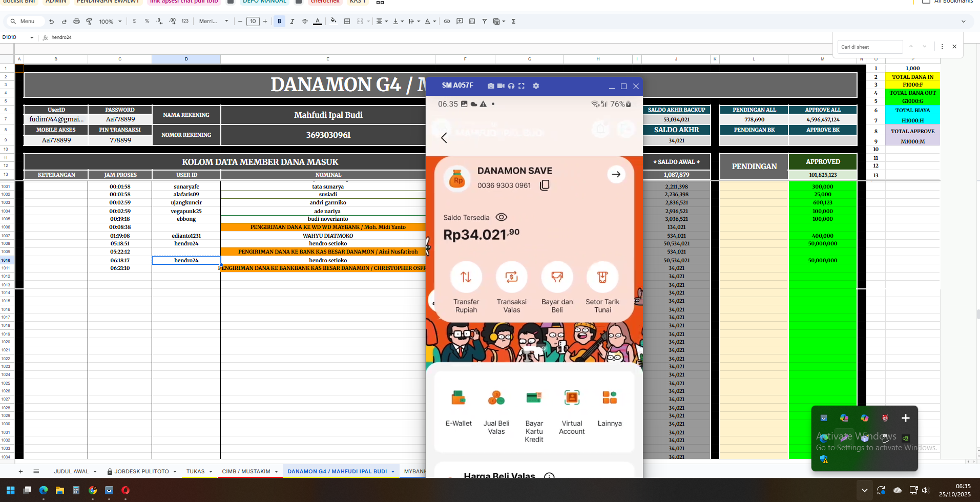Format as currency with the £ icon
This screenshot has width=980, height=502.
tap(134, 21)
